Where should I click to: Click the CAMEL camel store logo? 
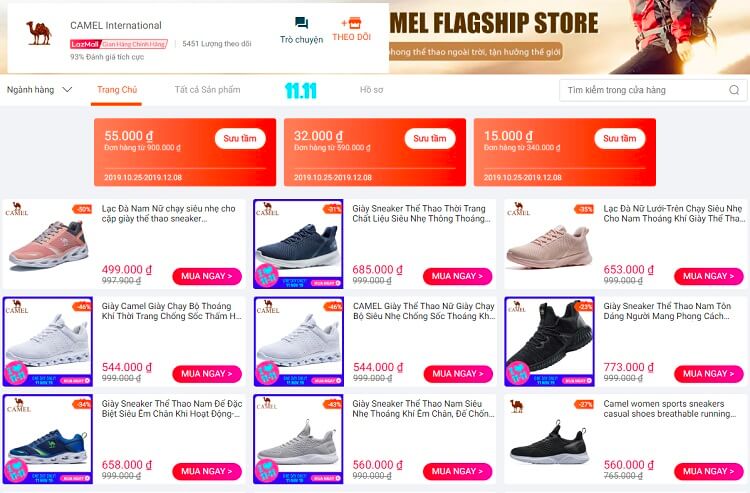click(39, 33)
